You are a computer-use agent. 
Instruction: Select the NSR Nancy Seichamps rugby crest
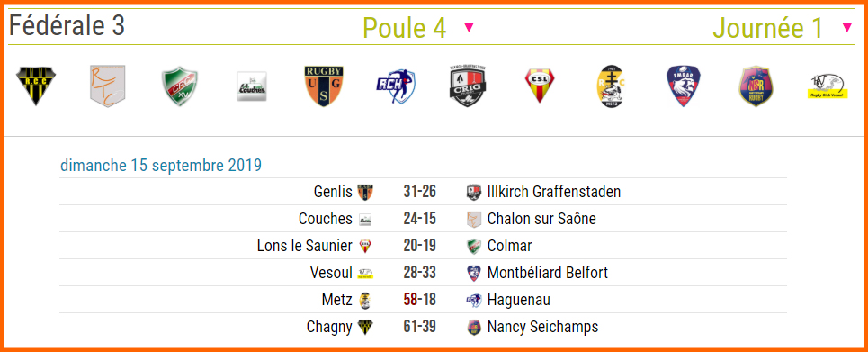(x=756, y=86)
